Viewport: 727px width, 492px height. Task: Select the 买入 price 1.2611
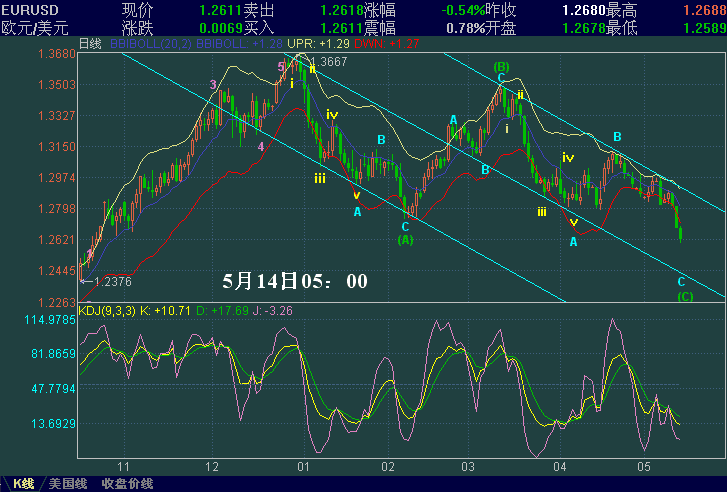[342, 28]
